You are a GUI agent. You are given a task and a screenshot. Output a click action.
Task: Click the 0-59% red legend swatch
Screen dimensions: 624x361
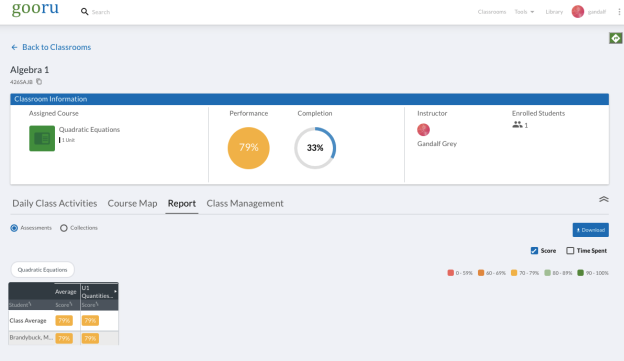[450, 273]
